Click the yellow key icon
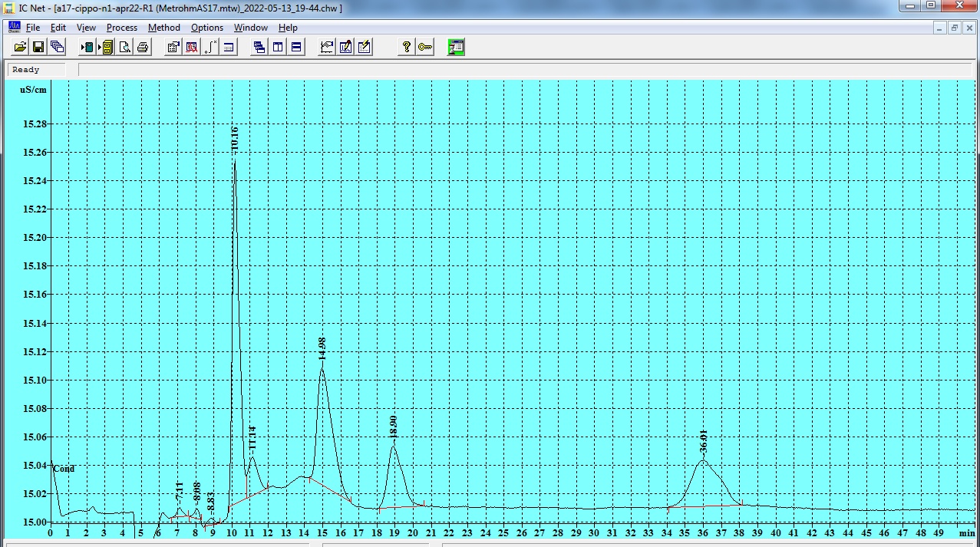The height and width of the screenshot is (547, 980). tap(425, 47)
